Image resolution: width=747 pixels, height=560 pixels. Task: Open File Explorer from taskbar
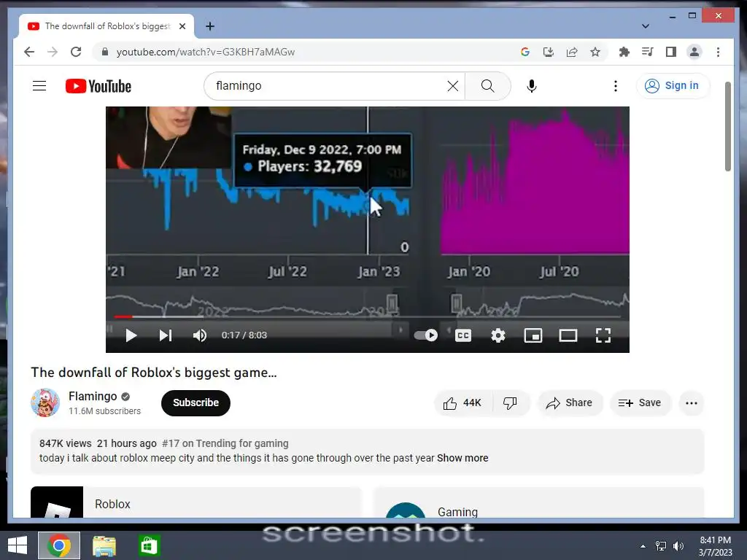(104, 545)
